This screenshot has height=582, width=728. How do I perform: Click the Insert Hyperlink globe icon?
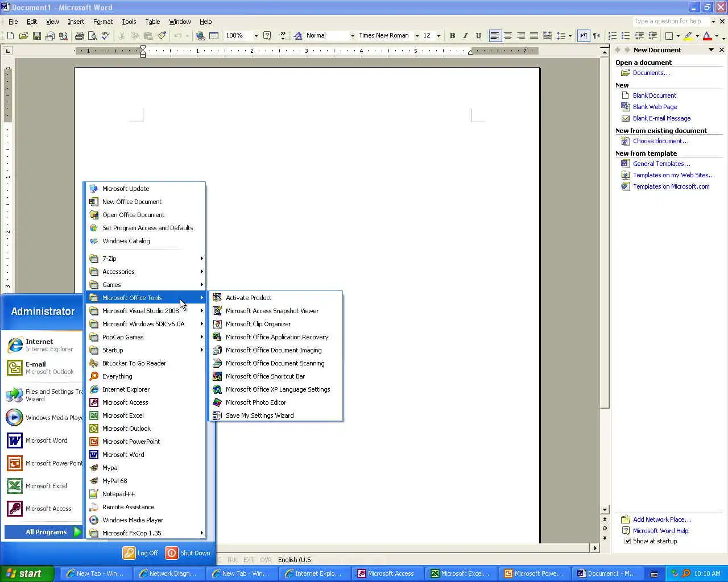click(x=200, y=36)
